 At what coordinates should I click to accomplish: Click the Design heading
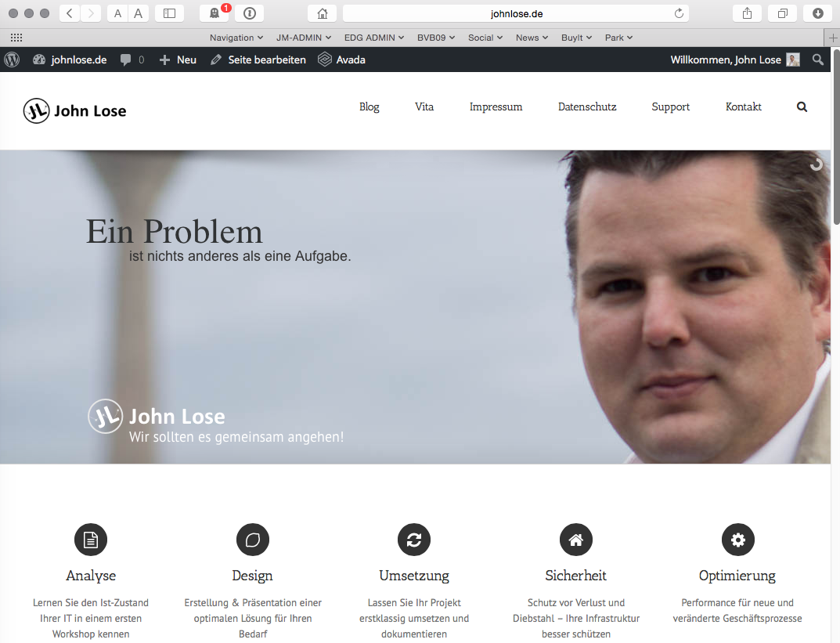point(252,576)
